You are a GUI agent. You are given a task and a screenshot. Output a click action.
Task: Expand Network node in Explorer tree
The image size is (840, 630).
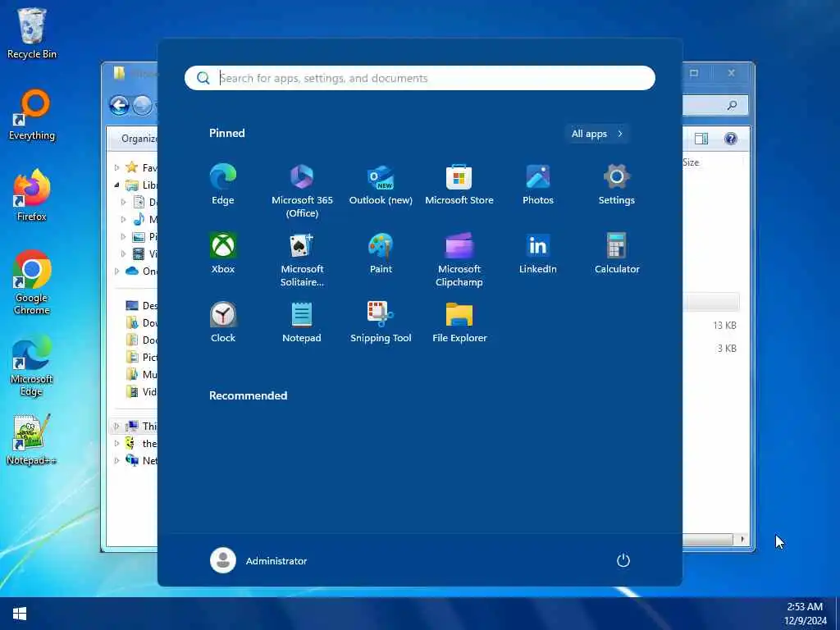click(116, 461)
